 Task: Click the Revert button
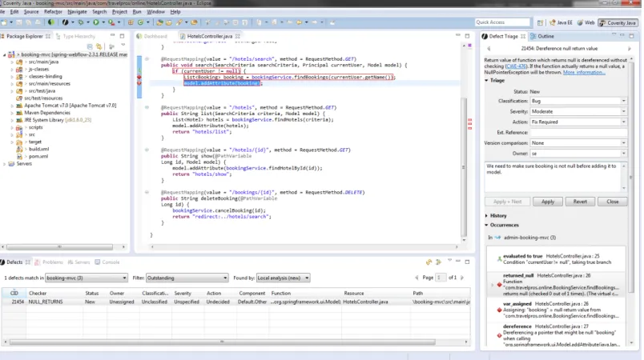pyautogui.click(x=580, y=202)
